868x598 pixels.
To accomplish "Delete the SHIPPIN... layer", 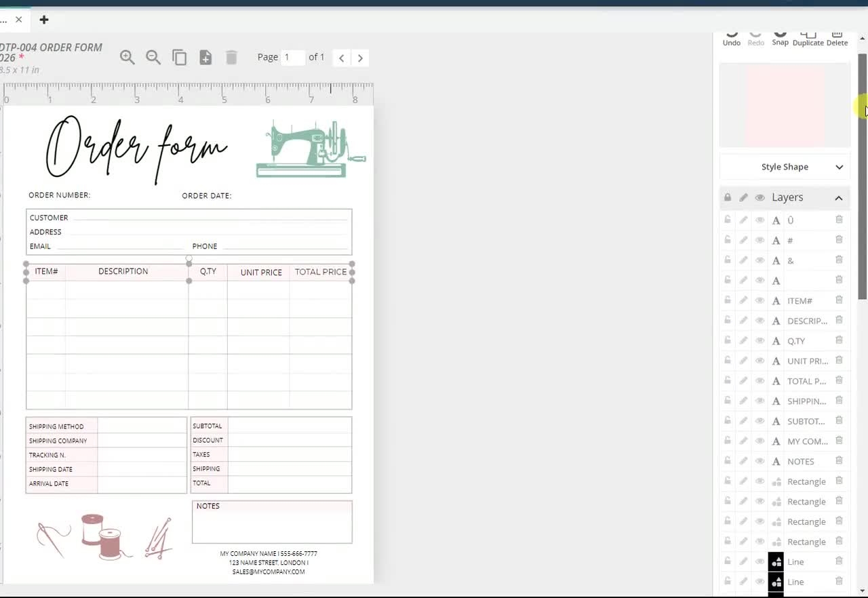I will [x=839, y=400].
